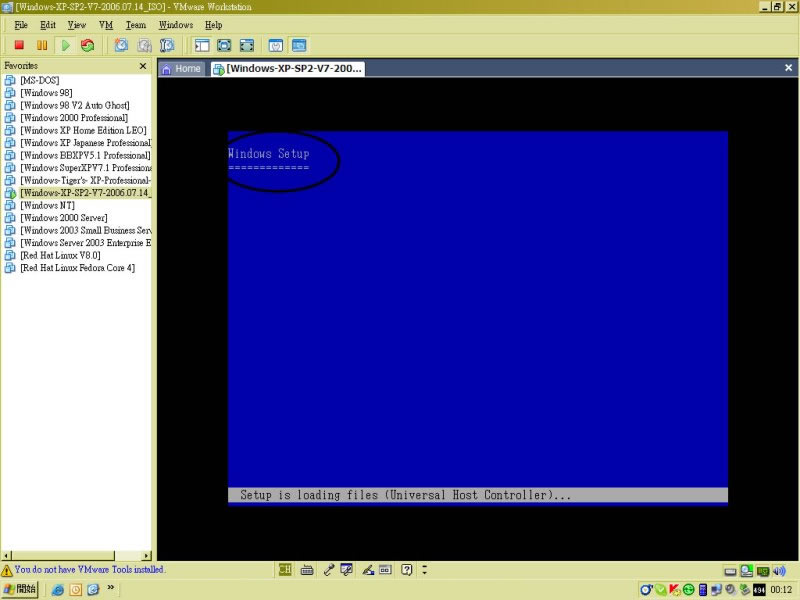Open the View menu

click(77, 25)
